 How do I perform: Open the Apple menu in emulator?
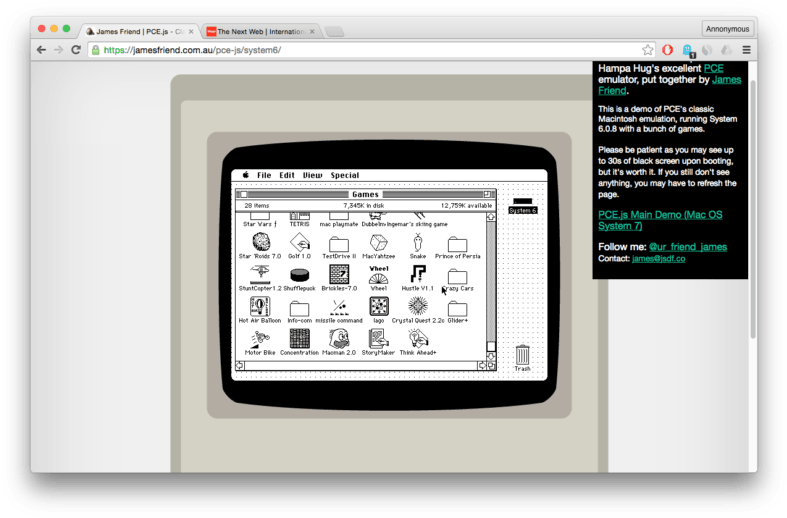pyautogui.click(x=244, y=175)
